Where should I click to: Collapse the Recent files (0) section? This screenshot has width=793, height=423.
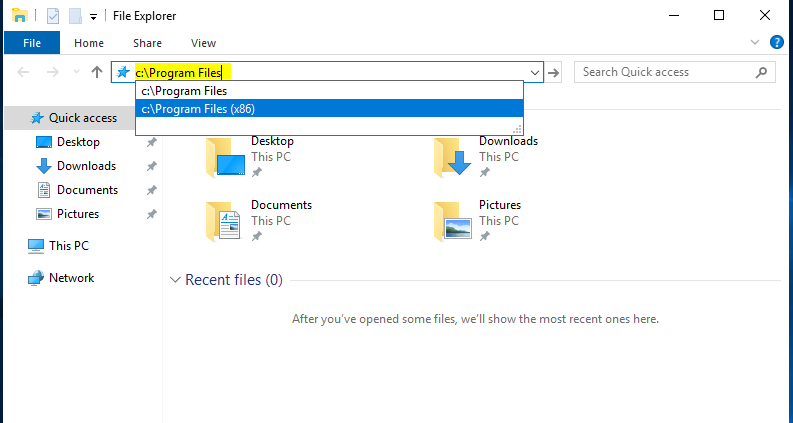click(x=175, y=280)
